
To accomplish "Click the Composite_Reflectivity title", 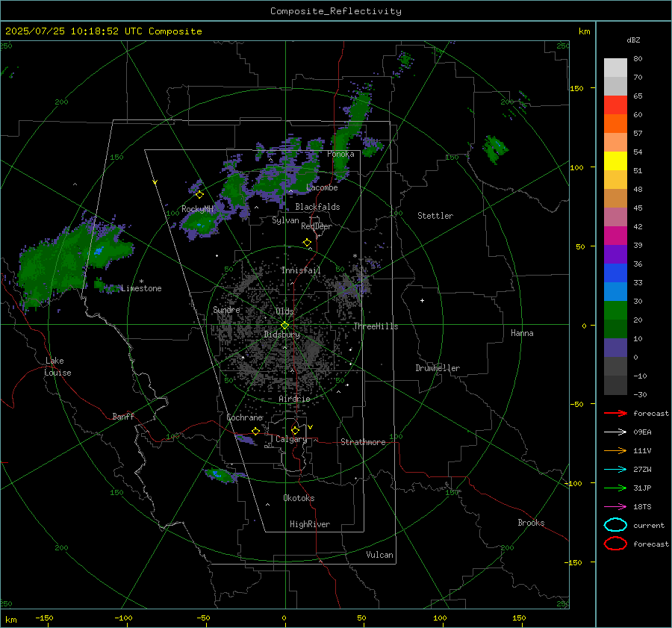I will [335, 11].
